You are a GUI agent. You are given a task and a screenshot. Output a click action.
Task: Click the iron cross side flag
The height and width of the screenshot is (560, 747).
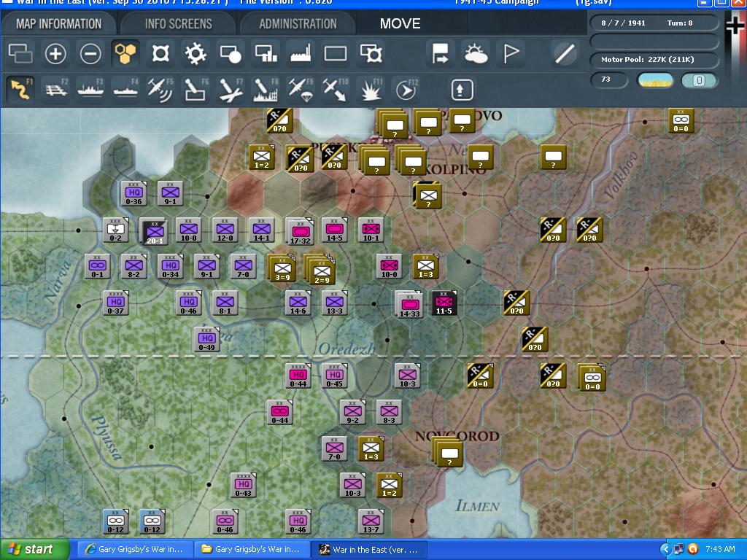click(735, 25)
